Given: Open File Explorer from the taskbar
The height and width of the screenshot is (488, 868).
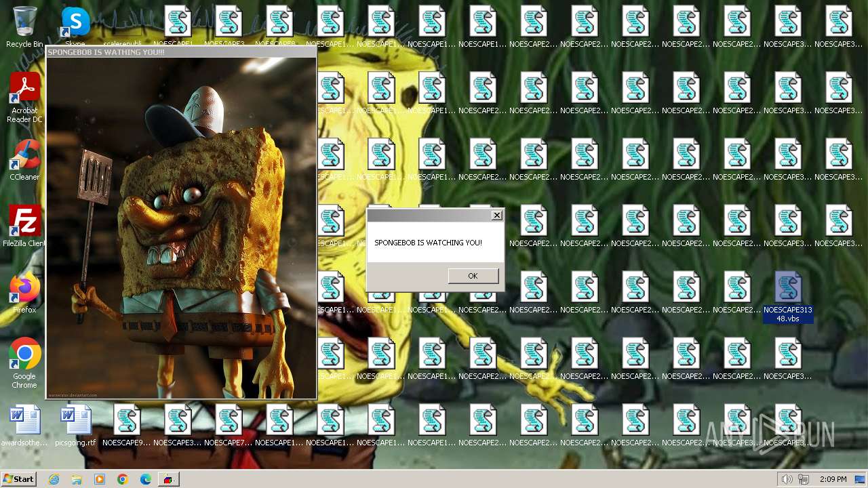Looking at the screenshot, I should tap(77, 479).
